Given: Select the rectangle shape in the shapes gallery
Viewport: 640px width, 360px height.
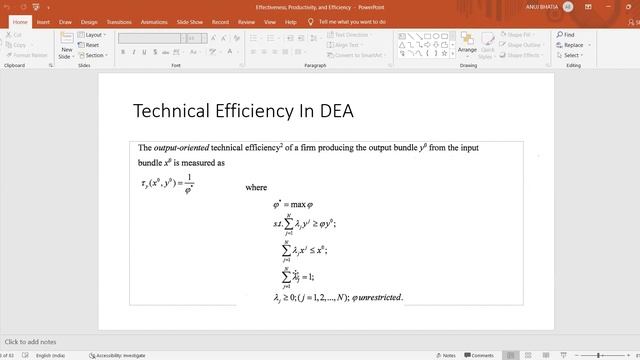Looking at the screenshot, I should point(427,36).
